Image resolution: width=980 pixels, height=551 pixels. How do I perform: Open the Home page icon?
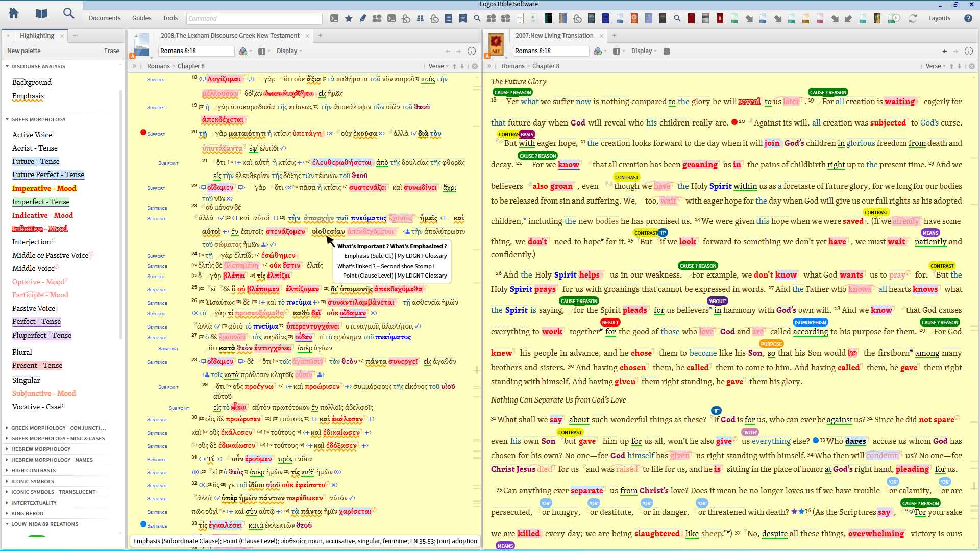tap(14, 14)
